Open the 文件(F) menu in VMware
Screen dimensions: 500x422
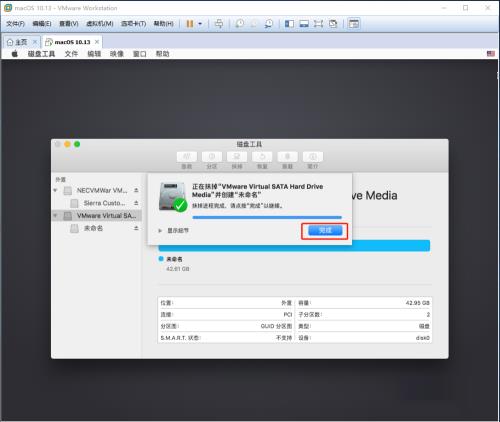[x=15, y=24]
